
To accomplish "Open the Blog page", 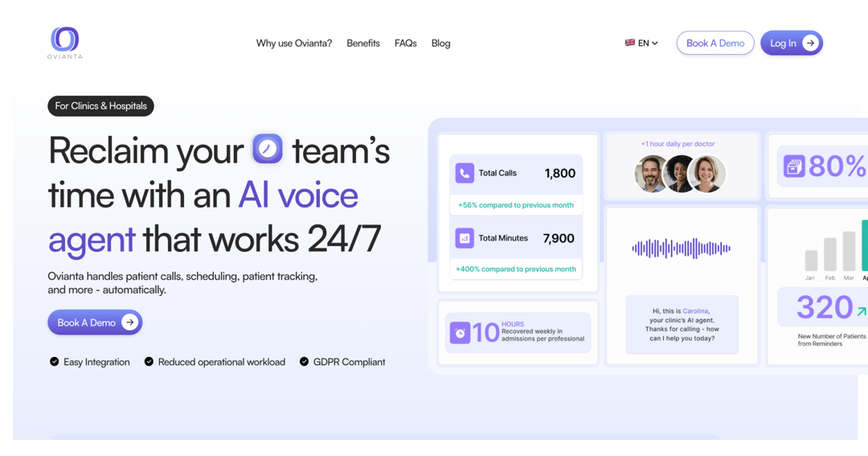I will click(x=440, y=43).
